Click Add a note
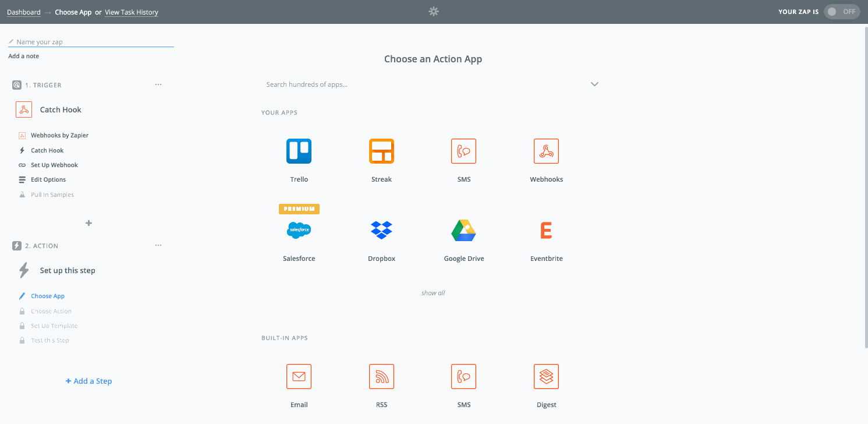Image resolution: width=868 pixels, height=424 pixels. pyautogui.click(x=24, y=56)
